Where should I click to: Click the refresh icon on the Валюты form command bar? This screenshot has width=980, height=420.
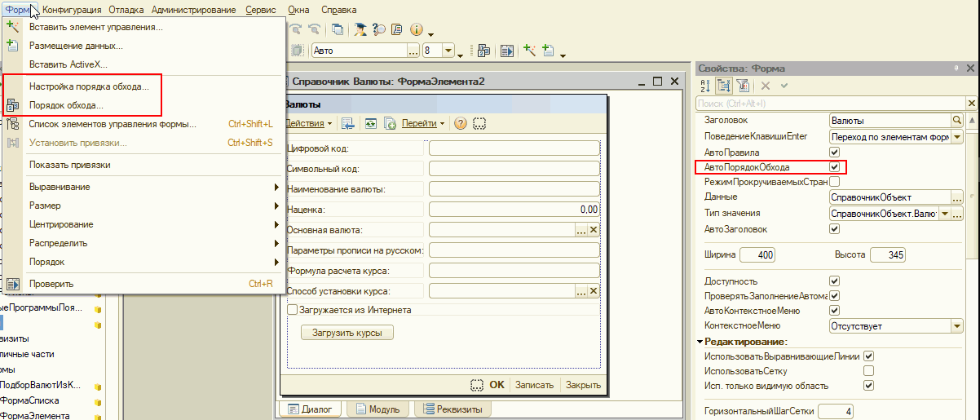coord(371,123)
